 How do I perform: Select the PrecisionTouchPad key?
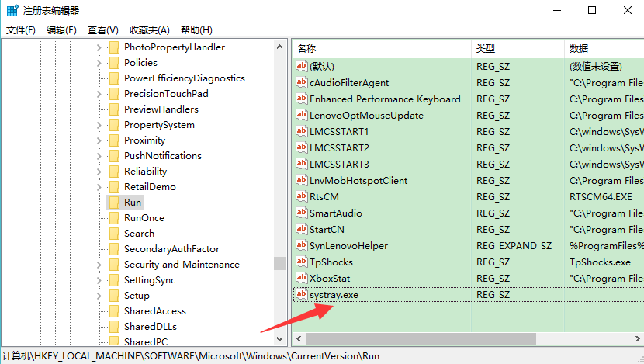click(x=166, y=94)
